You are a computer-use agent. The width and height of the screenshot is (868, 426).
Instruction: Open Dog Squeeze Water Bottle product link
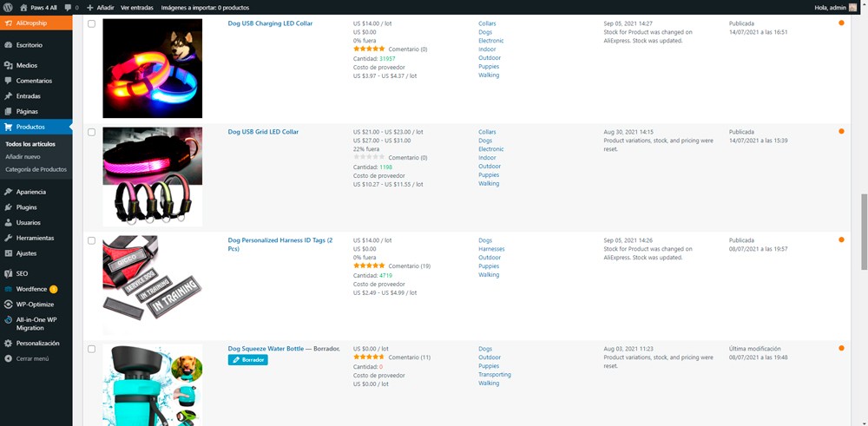266,349
